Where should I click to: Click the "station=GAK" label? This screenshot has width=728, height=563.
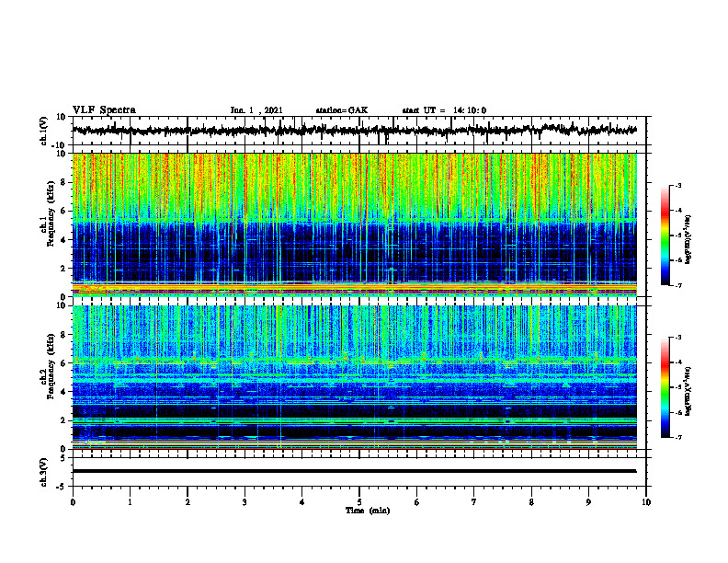point(342,110)
